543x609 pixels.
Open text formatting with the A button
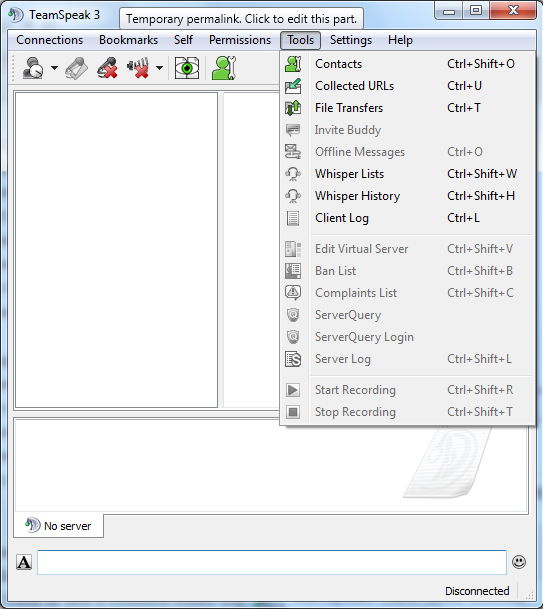click(24, 562)
